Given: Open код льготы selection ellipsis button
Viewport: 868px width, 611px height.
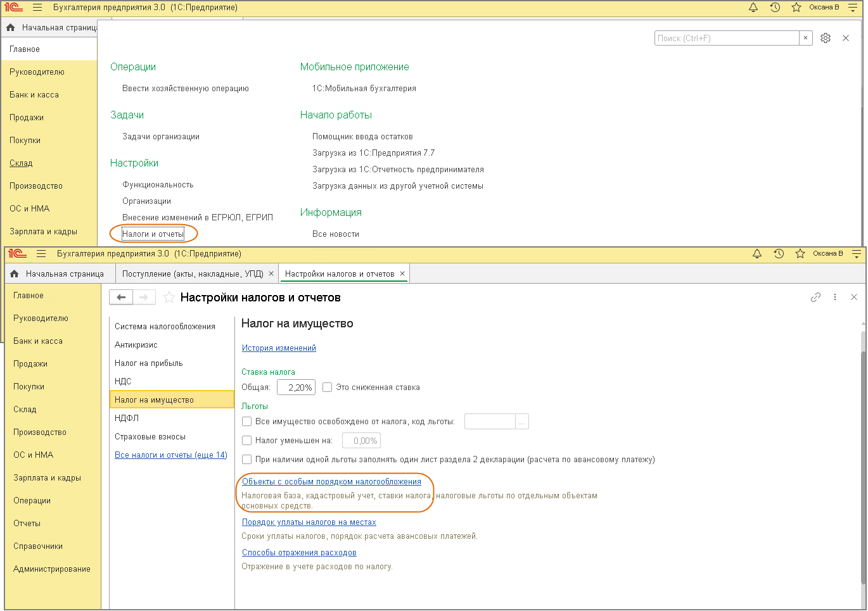Looking at the screenshot, I should point(523,422).
